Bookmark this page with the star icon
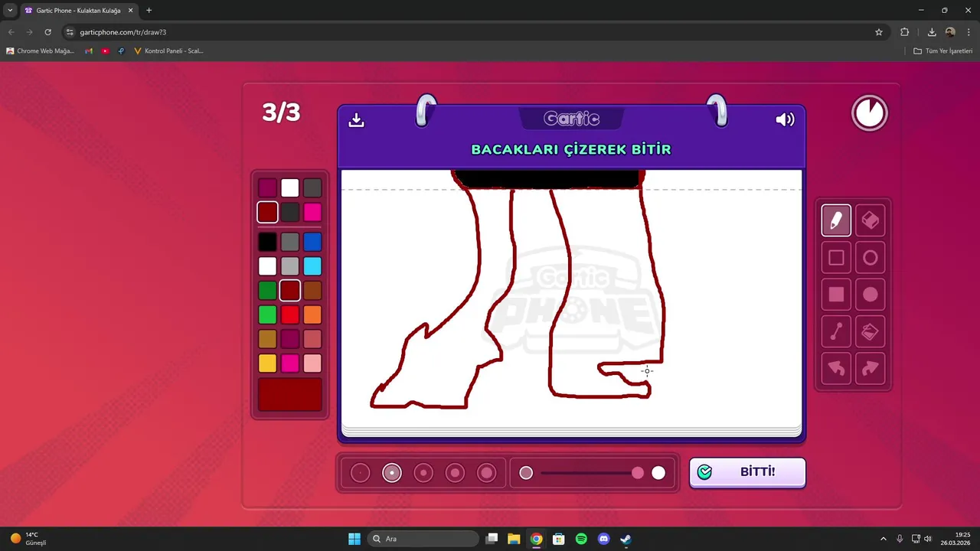This screenshot has height=551, width=980. click(879, 32)
